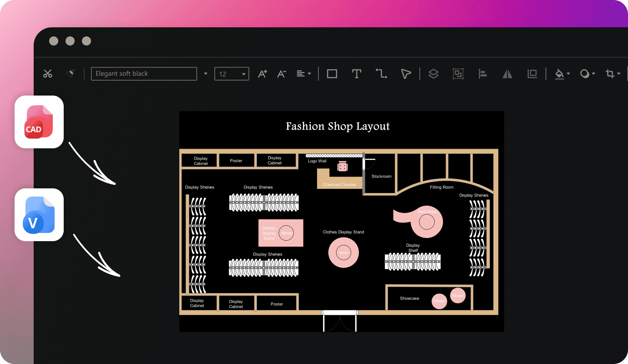
Task: Click the decrease font size icon
Action: point(282,74)
